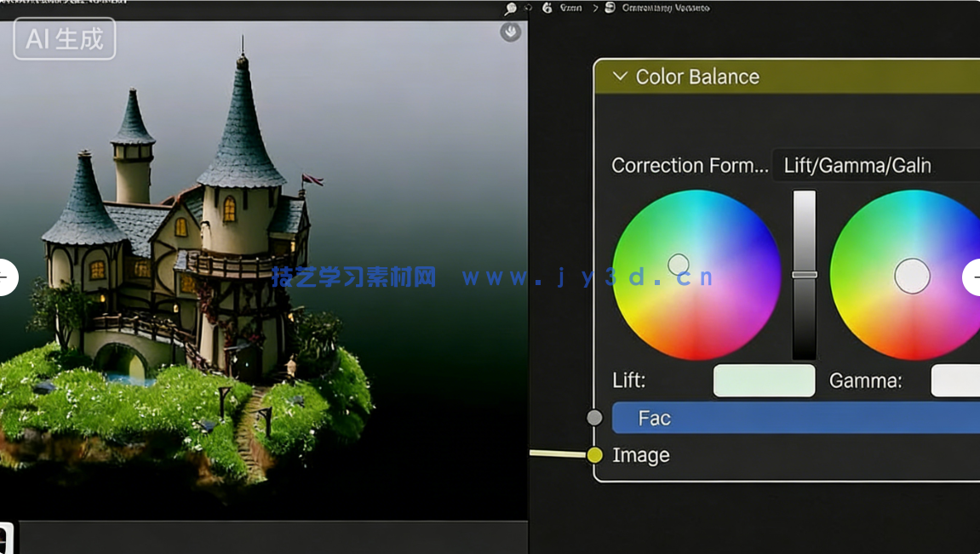The height and width of the screenshot is (554, 980).
Task: Click the scene icon in the breadcrumb path
Action: pos(548,8)
